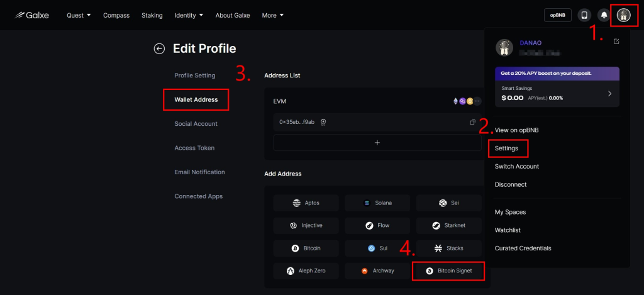Click the edit icon next to DANAO
The image size is (644, 295).
[616, 42]
